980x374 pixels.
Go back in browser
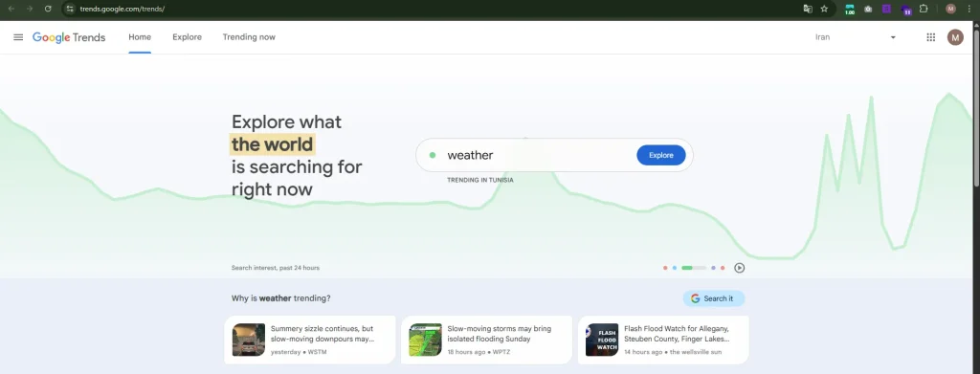11,9
